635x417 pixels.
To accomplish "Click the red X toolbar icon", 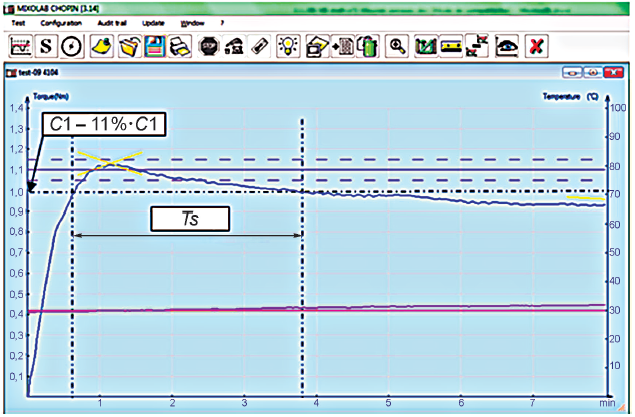I will click(537, 45).
